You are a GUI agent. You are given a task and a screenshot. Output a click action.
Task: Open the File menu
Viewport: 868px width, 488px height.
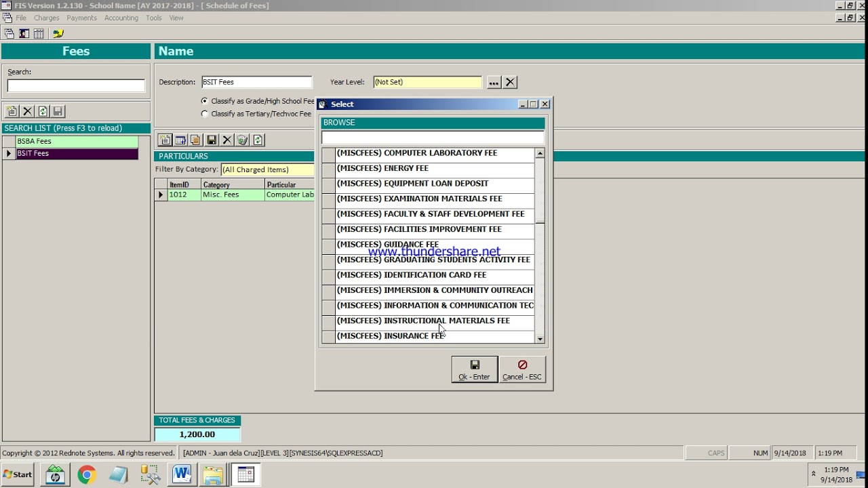click(21, 18)
